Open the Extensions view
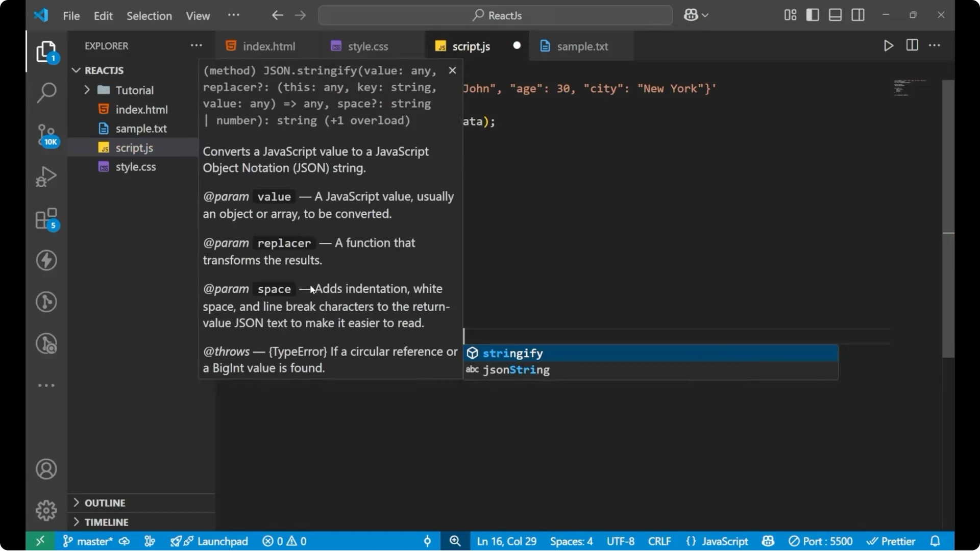This screenshot has width=980, height=551. coord(46,218)
